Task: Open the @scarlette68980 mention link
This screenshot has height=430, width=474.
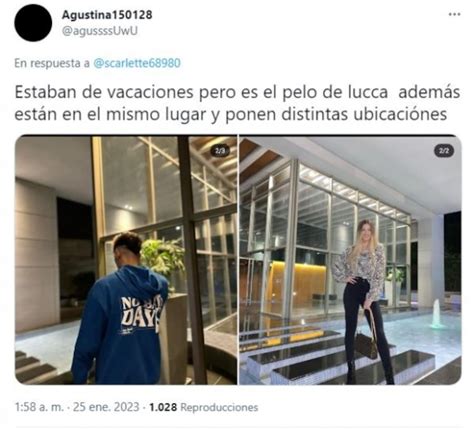Action: (137, 63)
